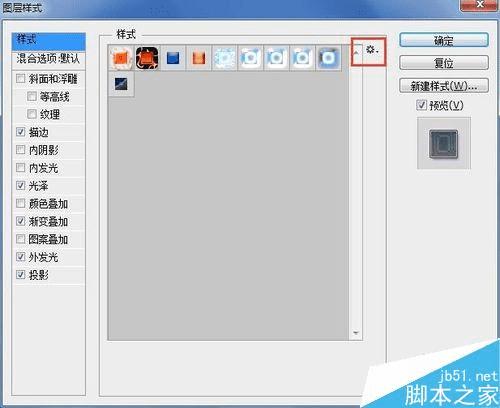Uncheck the 光泽 checkbox
Image resolution: width=500 pixels, height=408 pixels.
point(20,185)
